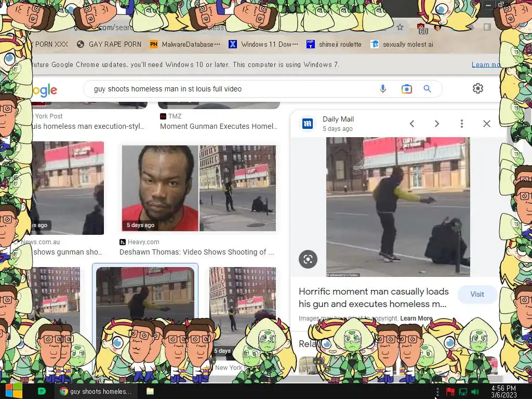Click the Visit button
Image resolution: width=532 pixels, height=399 pixels.
[477, 294]
